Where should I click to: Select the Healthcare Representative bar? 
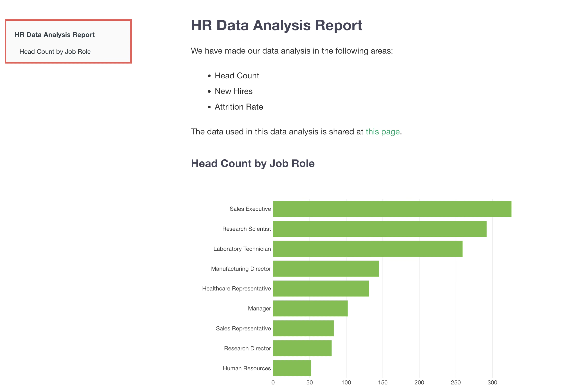(321, 289)
